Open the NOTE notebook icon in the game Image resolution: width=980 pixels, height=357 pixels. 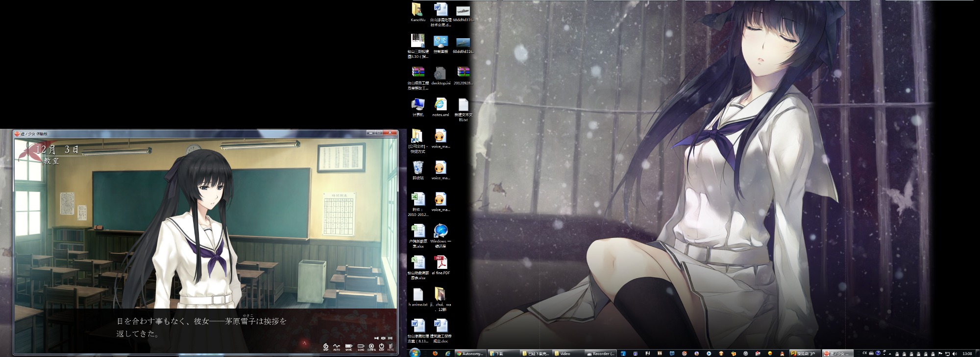(x=391, y=347)
